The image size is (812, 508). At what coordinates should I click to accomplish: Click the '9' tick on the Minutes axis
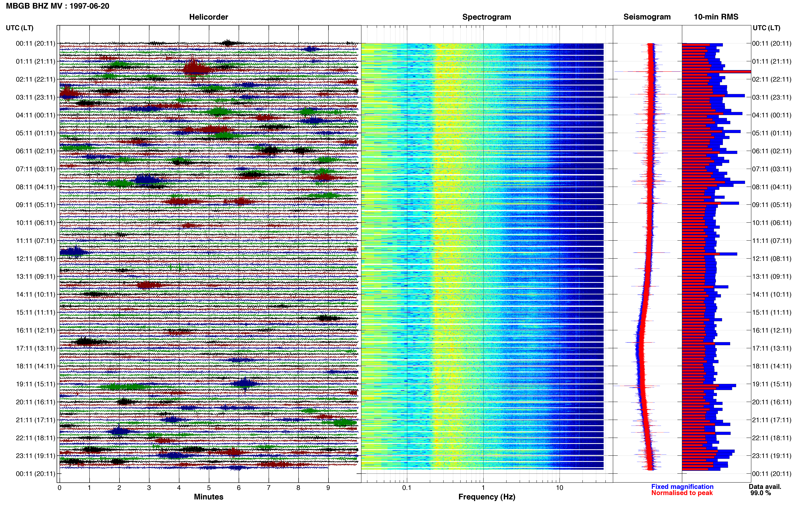[x=328, y=488]
